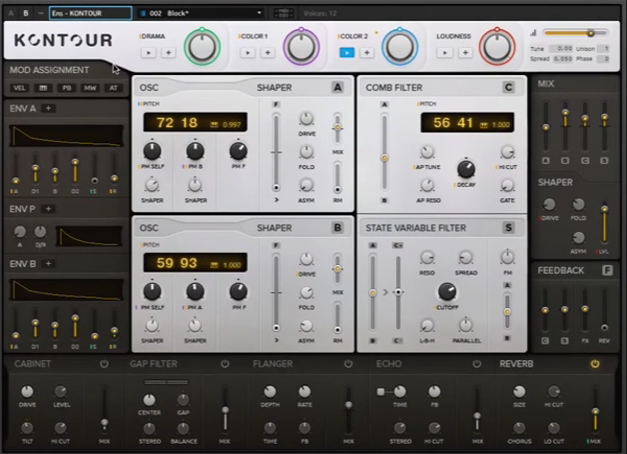This screenshot has width=627, height=454.
Task: Select the AT mod assignment button
Action: click(x=114, y=88)
